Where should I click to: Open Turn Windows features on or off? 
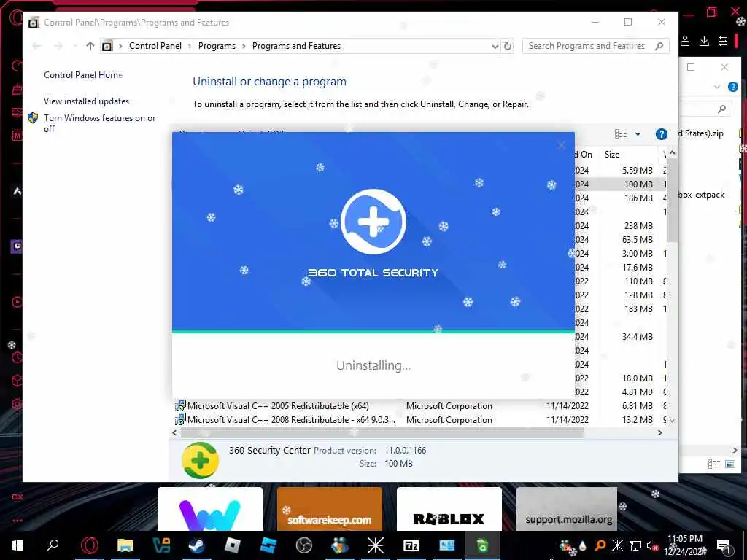coord(99,122)
